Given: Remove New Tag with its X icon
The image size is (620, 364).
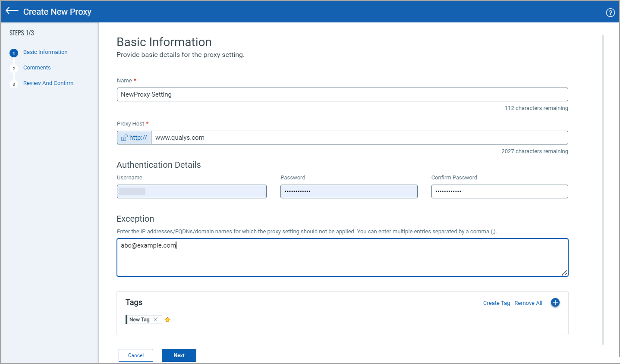Looking at the screenshot, I should click(x=156, y=320).
